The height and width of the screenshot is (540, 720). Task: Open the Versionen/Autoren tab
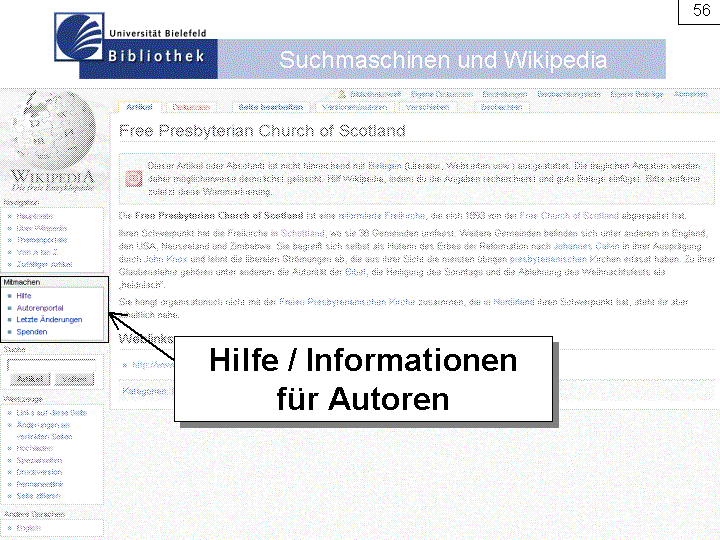pos(354,107)
